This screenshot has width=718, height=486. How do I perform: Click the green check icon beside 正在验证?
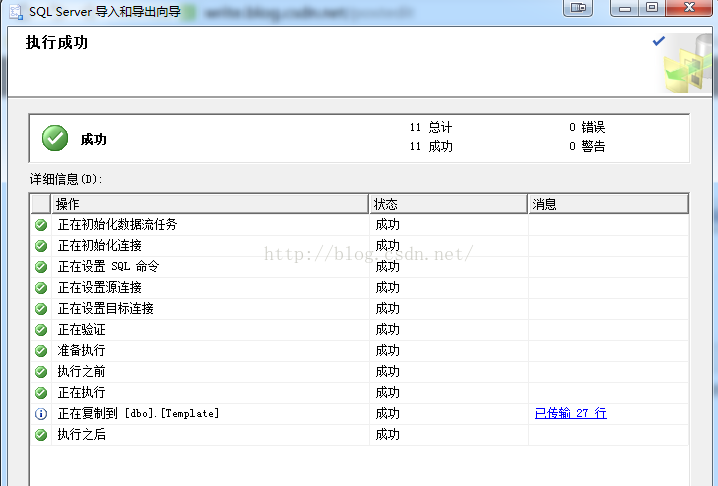point(41,330)
